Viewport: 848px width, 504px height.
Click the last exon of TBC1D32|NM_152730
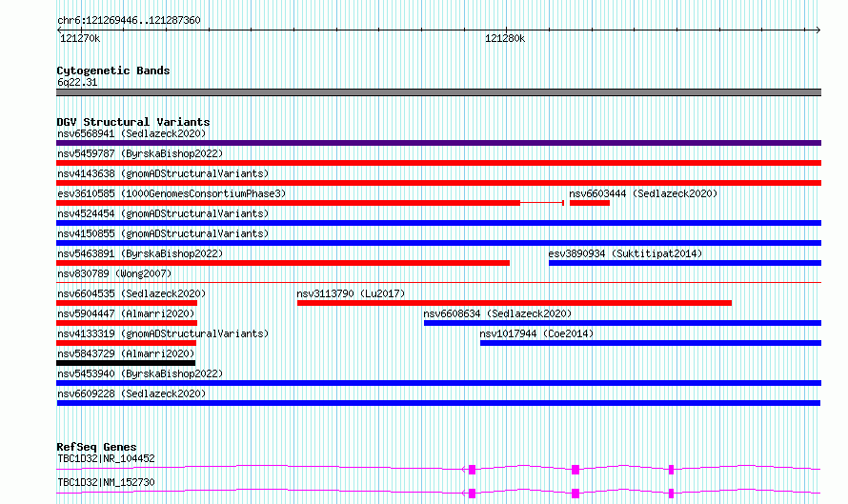671,494
